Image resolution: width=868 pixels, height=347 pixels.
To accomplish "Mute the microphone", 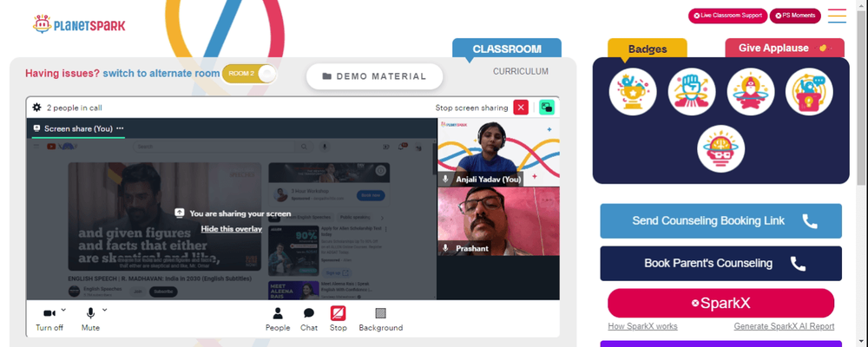I will (x=90, y=319).
